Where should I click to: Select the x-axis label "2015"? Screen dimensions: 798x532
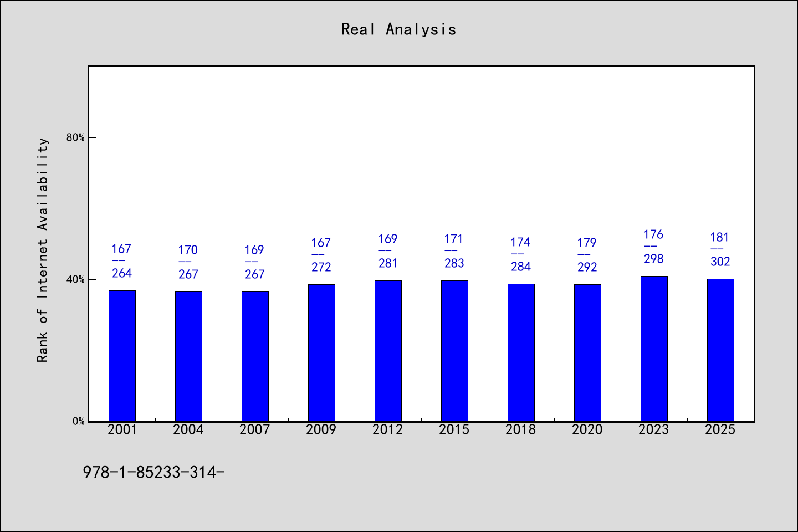point(454,429)
